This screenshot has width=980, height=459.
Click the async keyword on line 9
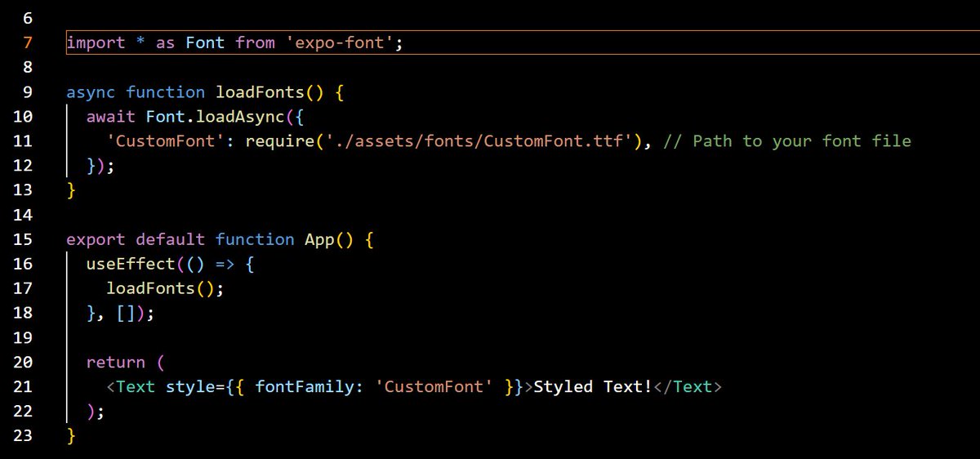[91, 92]
